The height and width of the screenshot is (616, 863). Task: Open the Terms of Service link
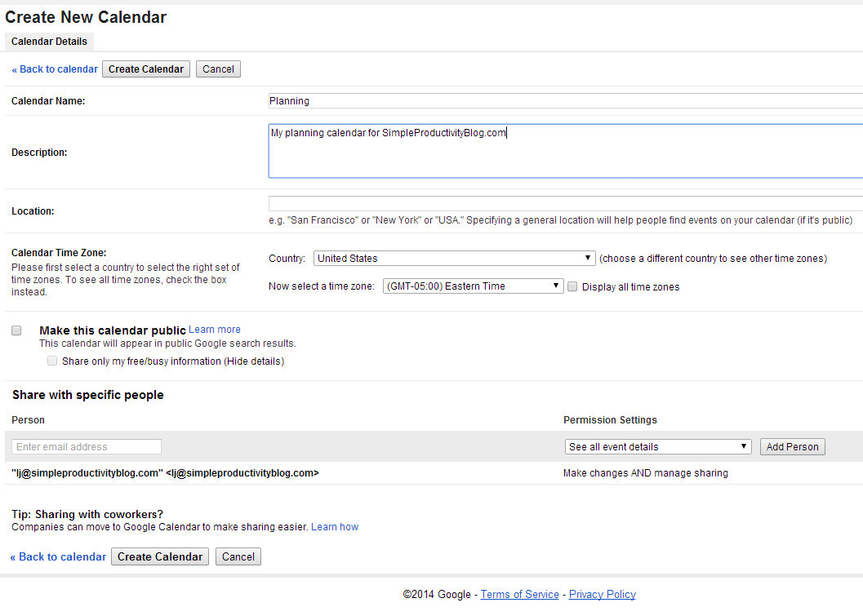(x=519, y=595)
